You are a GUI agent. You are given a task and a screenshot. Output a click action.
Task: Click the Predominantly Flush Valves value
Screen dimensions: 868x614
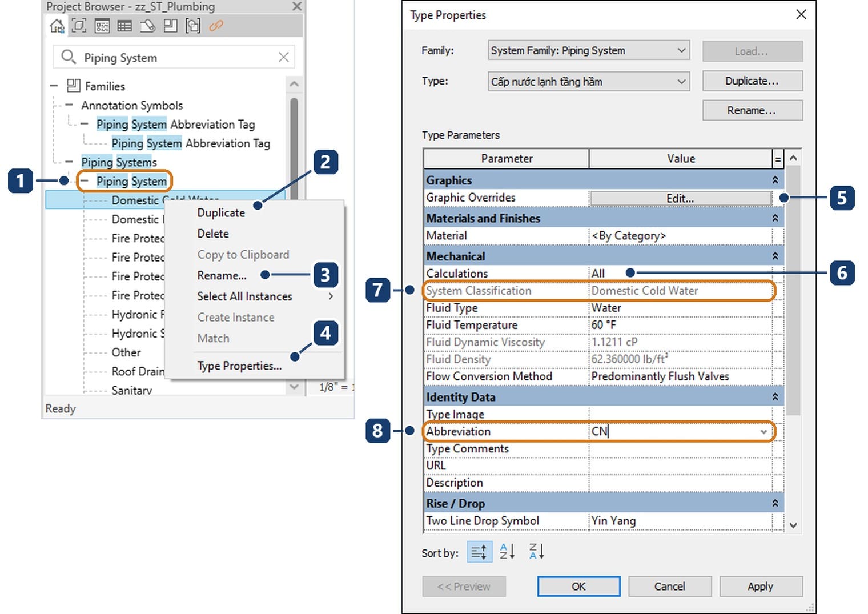[660, 376]
